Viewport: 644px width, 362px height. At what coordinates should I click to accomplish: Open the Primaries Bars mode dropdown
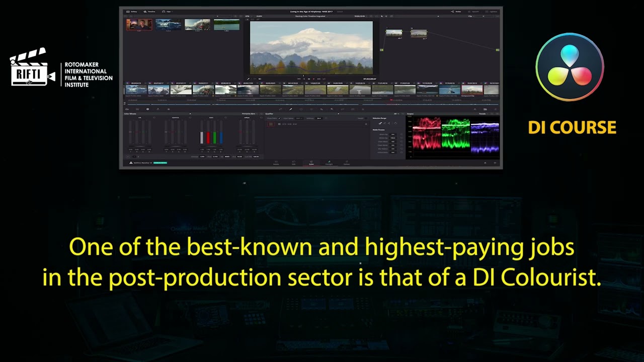251,114
